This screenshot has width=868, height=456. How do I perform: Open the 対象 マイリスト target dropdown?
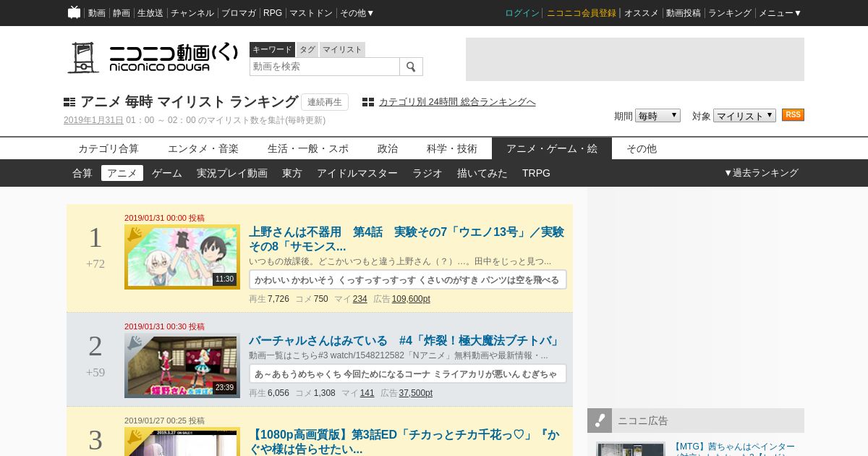point(744,116)
